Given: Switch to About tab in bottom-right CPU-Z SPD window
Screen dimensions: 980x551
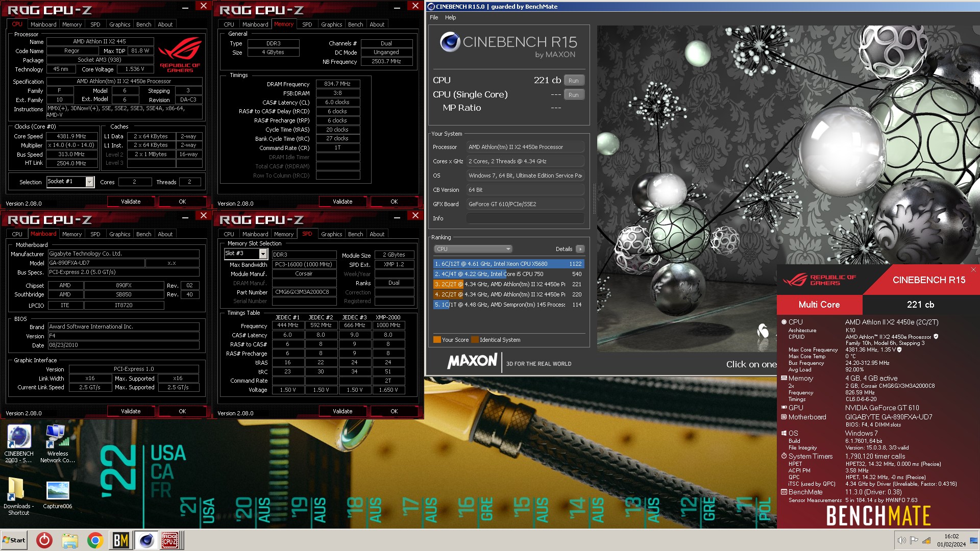Looking at the screenshot, I should click(377, 234).
